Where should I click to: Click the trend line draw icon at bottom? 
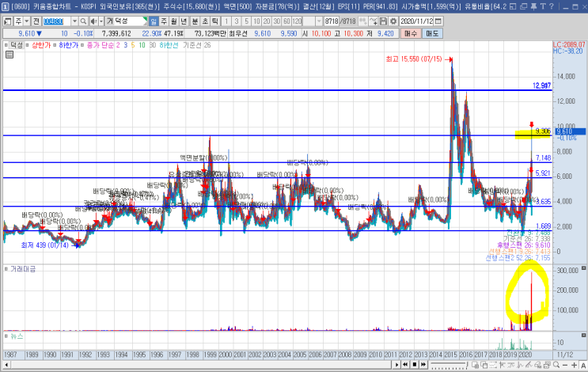point(529,365)
